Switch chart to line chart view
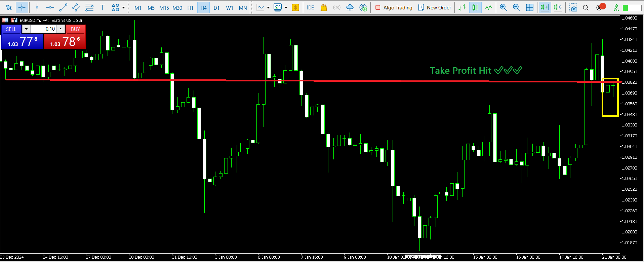The width and height of the screenshot is (644, 262). [x=488, y=7]
